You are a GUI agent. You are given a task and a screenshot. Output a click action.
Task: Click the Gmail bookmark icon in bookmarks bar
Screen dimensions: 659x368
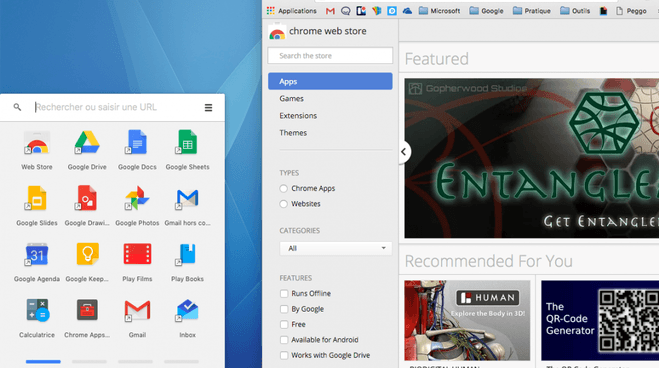coord(330,11)
